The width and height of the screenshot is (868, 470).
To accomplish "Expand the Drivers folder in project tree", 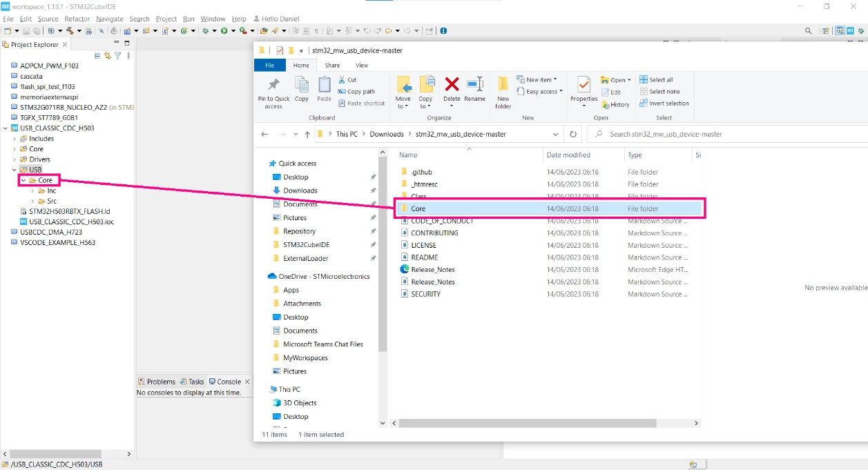I will (x=15, y=159).
